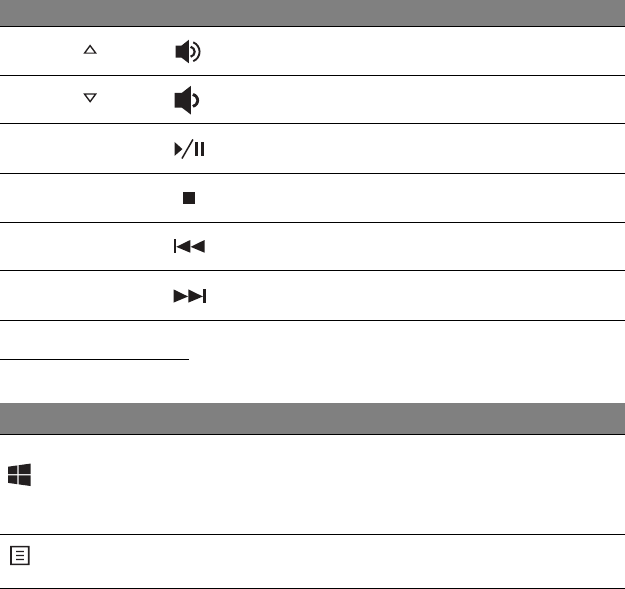The image size is (625, 589).
Task: Select the next track icon
Action: tap(188, 297)
